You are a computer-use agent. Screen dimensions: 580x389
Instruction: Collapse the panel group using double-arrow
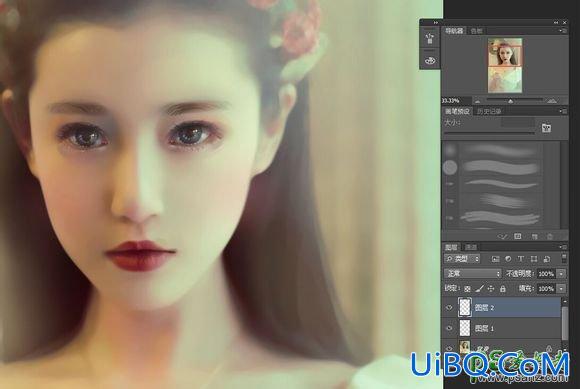tap(556, 23)
